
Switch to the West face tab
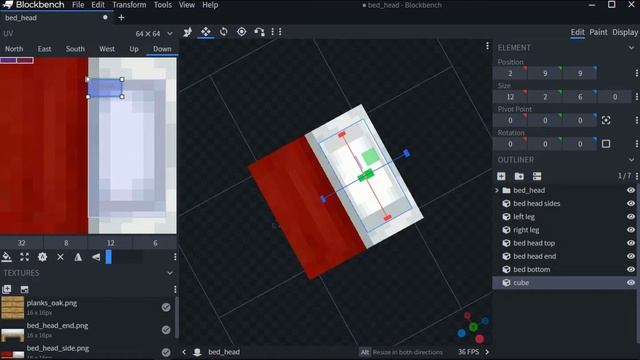(x=107, y=49)
